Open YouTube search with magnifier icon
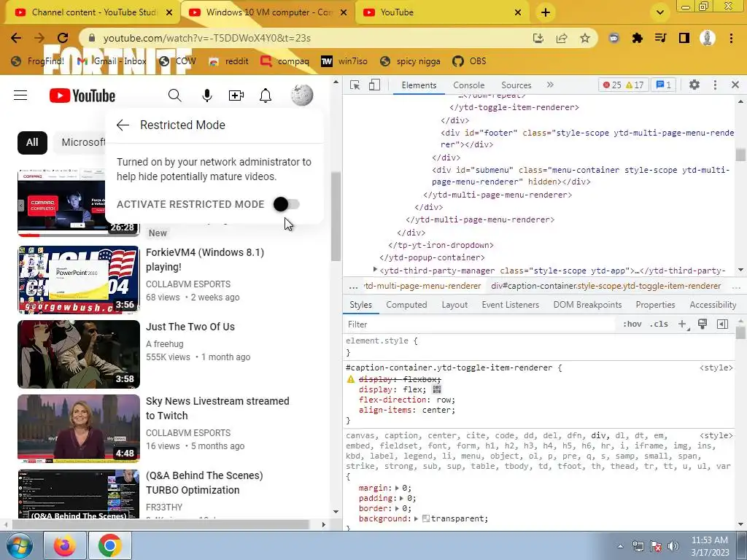Image resolution: width=747 pixels, height=560 pixels. [175, 96]
